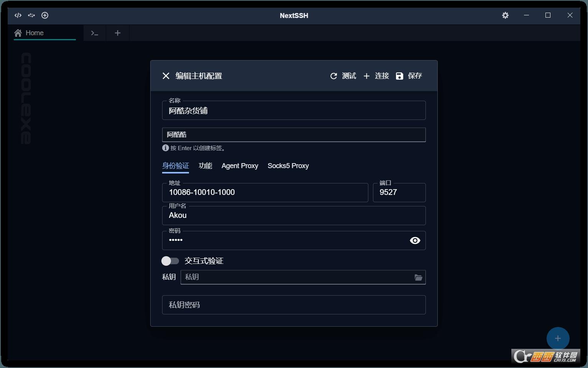The image size is (588, 368).
Task: Open the Socks5 Proxy tab
Action: tap(288, 166)
